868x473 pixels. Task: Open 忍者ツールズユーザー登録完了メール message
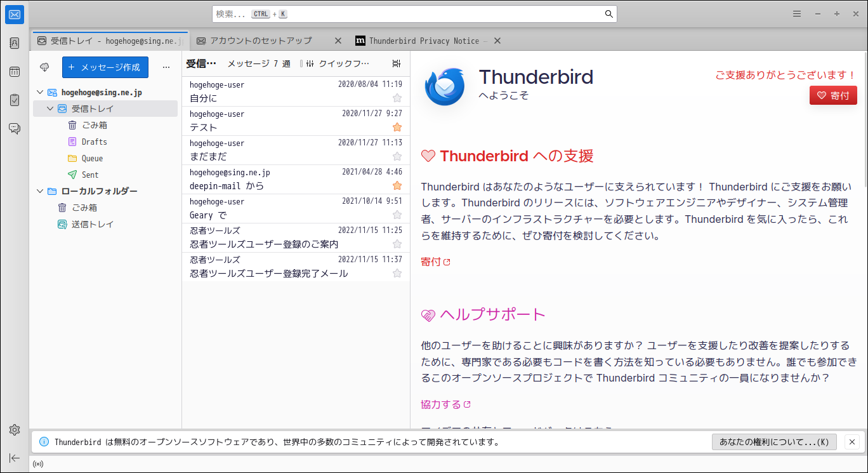click(296, 267)
